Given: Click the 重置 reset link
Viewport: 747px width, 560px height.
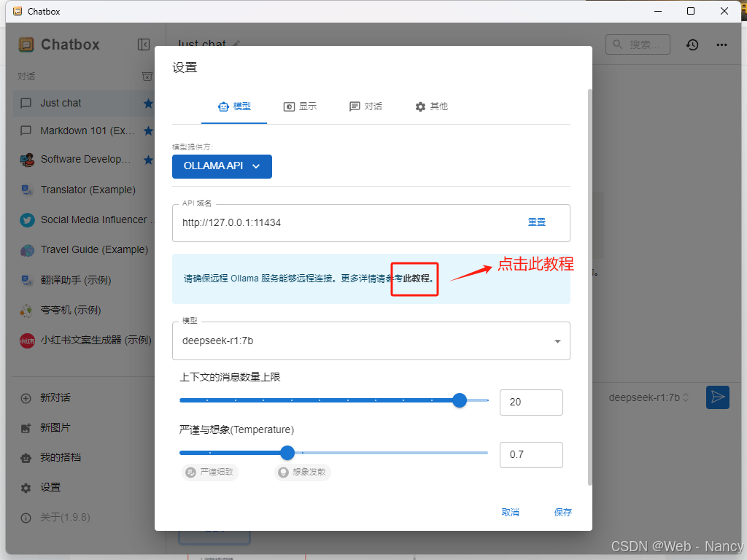Looking at the screenshot, I should (x=537, y=222).
